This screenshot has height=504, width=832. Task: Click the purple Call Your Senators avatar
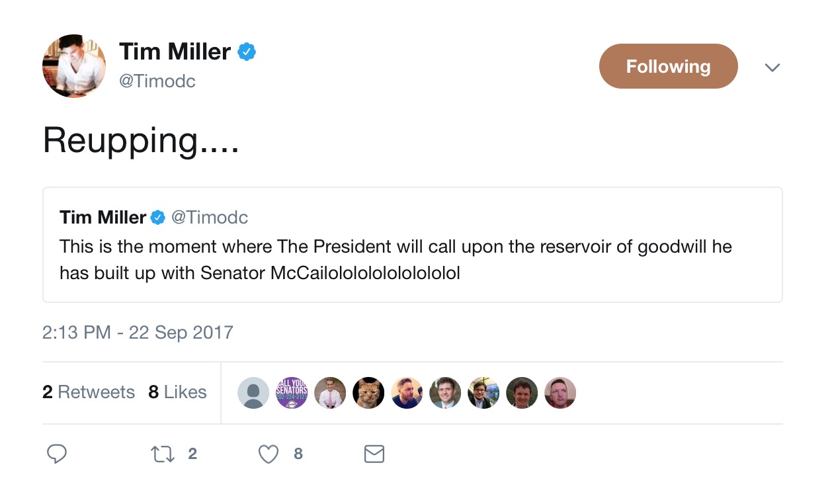292,393
